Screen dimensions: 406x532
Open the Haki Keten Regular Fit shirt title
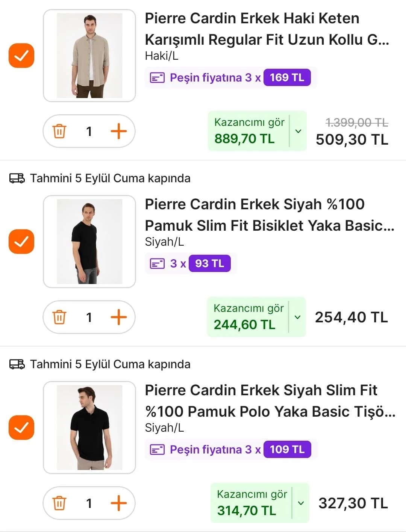coord(267,29)
